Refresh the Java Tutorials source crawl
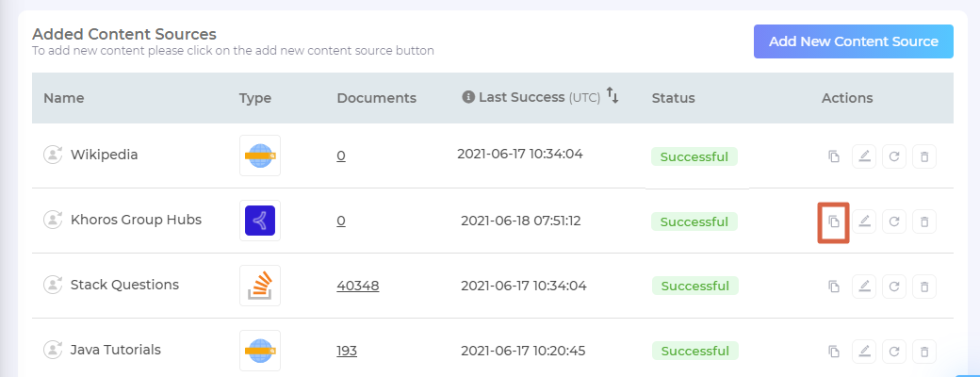The width and height of the screenshot is (980, 377). click(x=894, y=351)
